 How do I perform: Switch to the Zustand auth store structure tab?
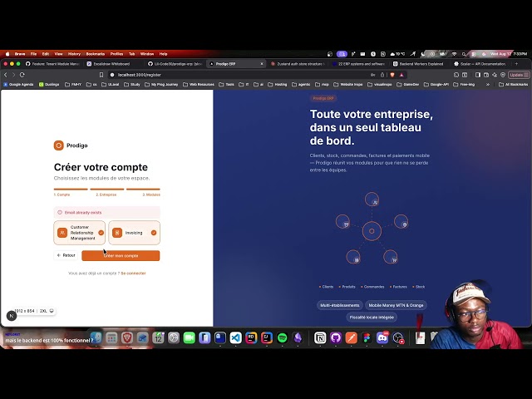298,64
